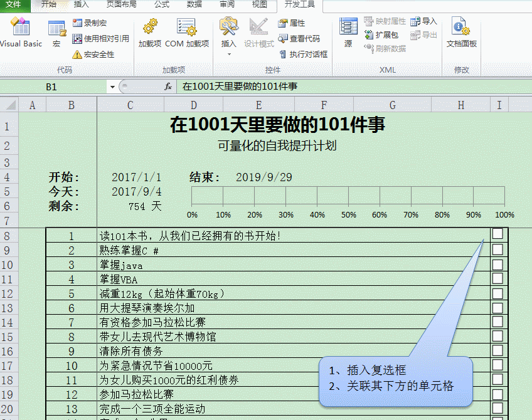The image size is (532, 420).
Task: Click the formula bar text
Action: click(x=240, y=87)
